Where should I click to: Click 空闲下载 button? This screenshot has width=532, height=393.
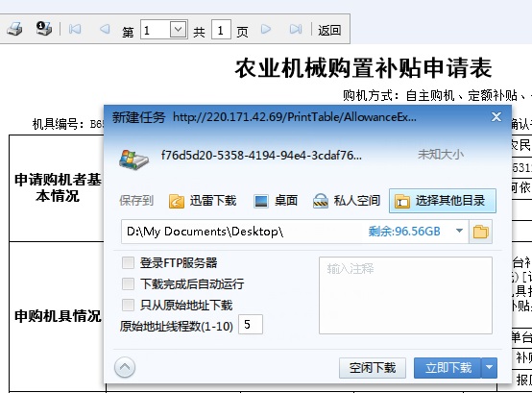[x=373, y=368]
